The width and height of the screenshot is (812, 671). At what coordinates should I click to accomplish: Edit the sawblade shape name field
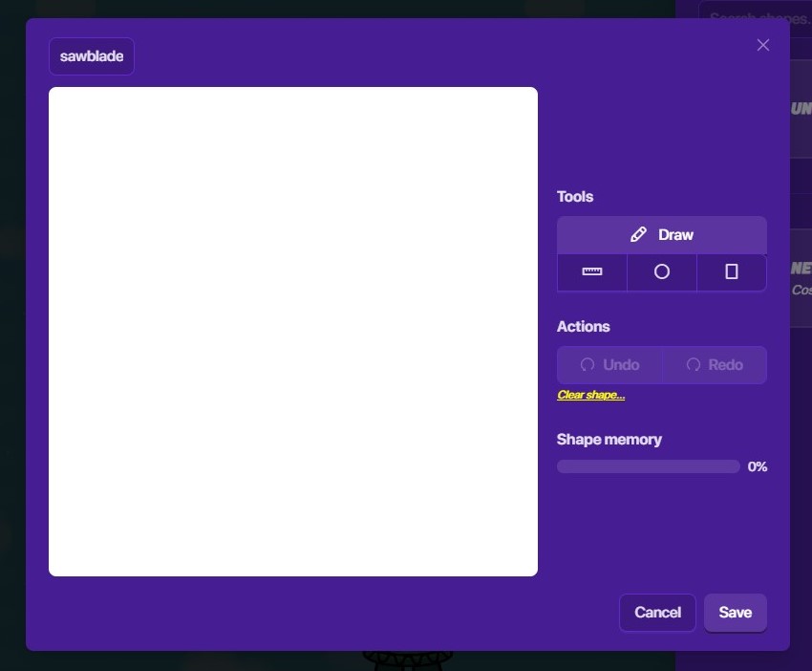(92, 56)
